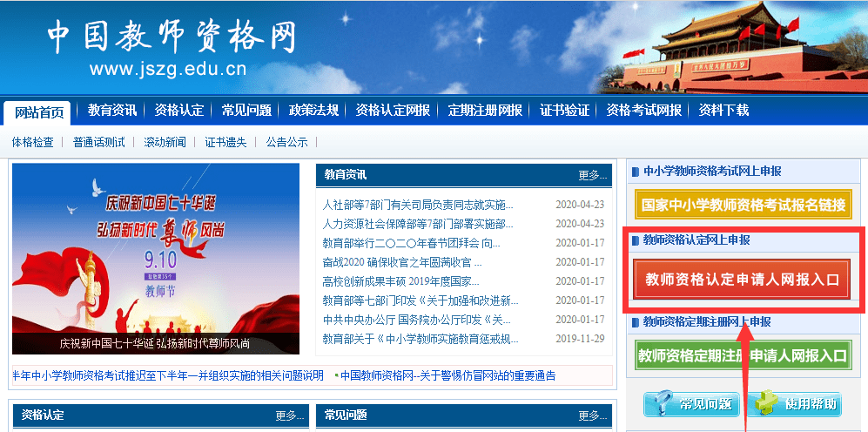Open news 奋战2020 确保收官之年圆满收官

tap(402, 262)
